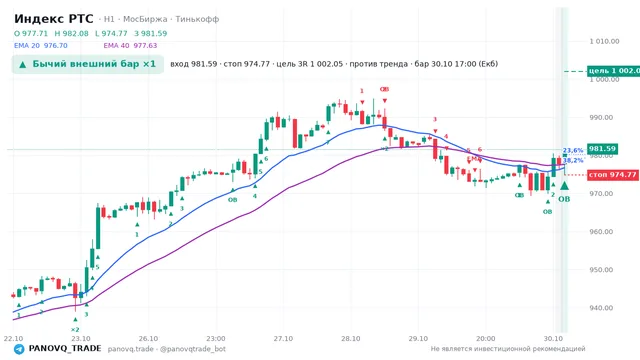
Task: Click the 26.10 date axis label
Action: pos(148,339)
